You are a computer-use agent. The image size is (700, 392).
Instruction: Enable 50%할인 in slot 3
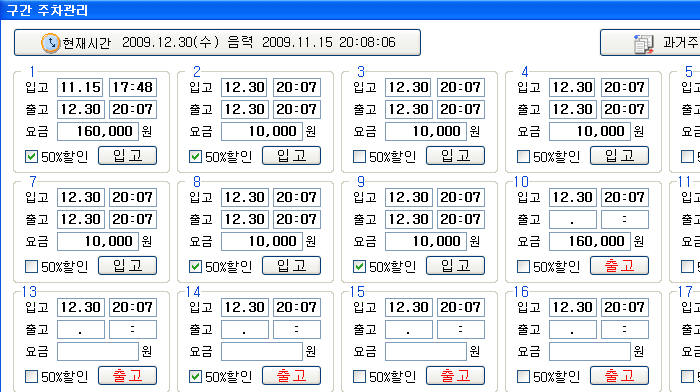(359, 157)
